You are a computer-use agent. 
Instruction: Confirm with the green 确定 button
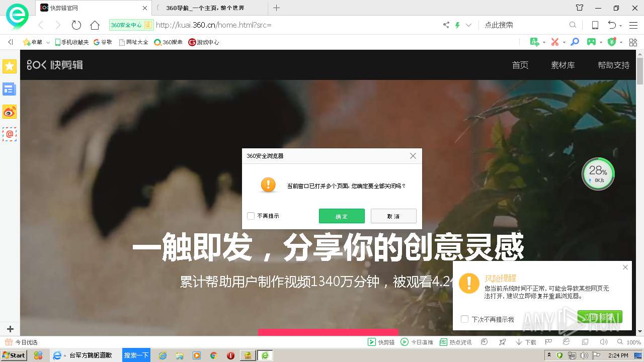point(342,216)
